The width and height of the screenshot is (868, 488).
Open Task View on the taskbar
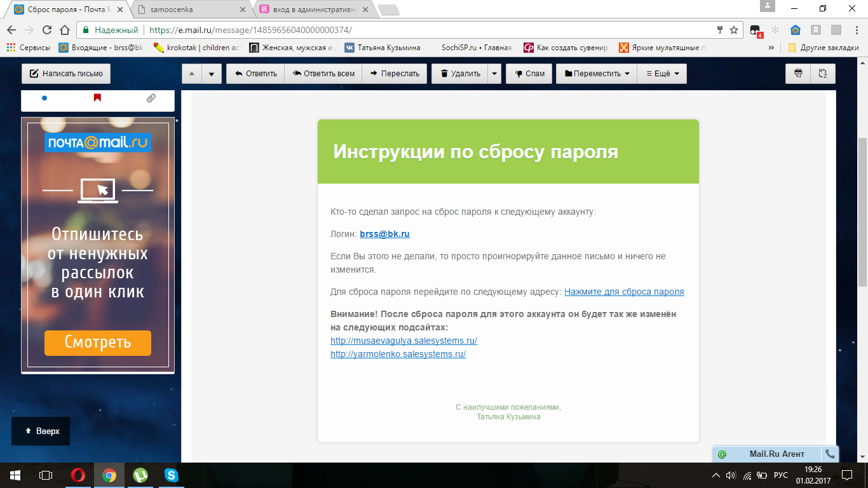coord(46,475)
